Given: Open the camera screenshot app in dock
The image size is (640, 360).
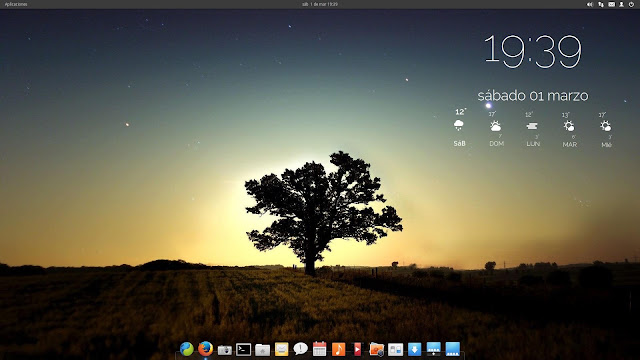Looking at the screenshot, I should (224, 350).
